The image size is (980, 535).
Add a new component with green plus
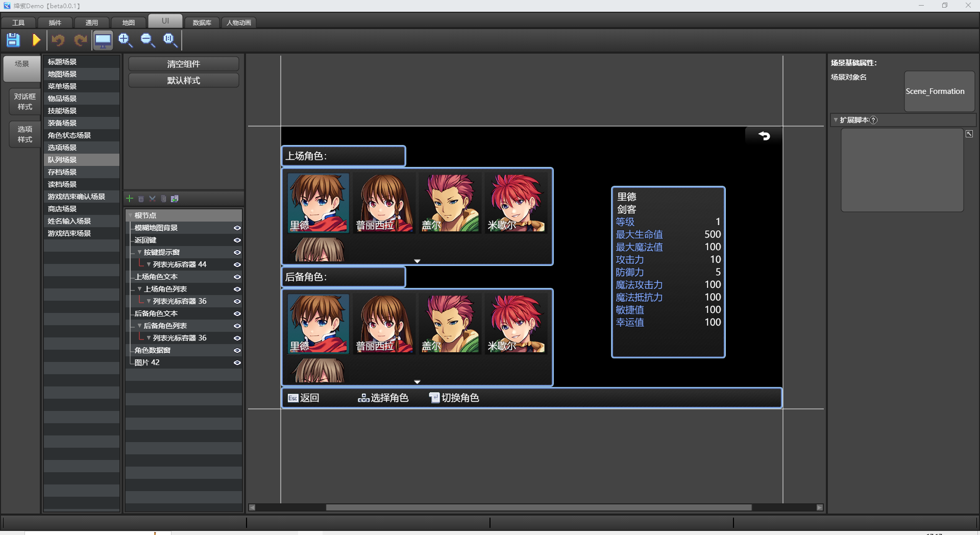(130, 199)
